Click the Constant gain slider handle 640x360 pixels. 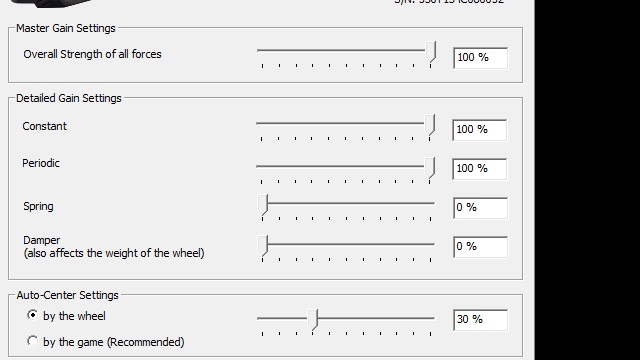click(429, 125)
